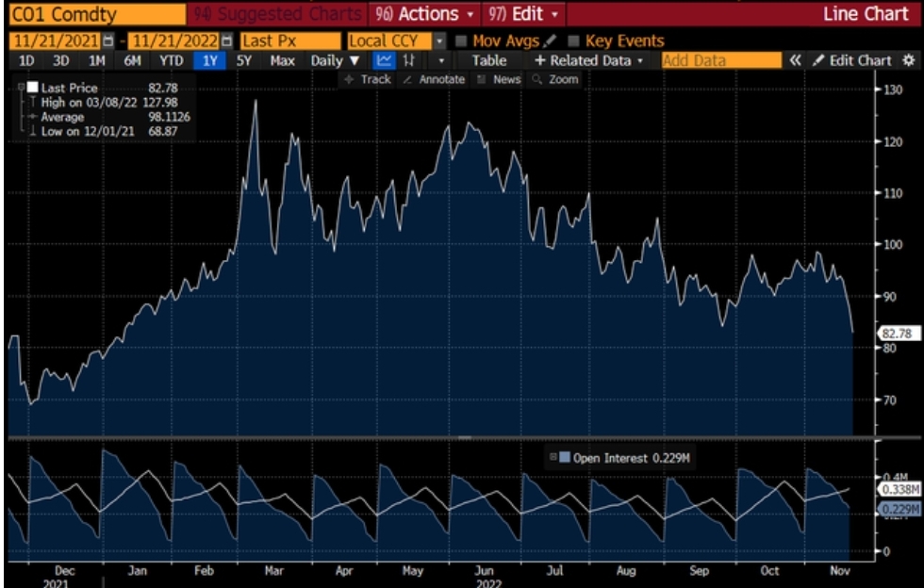This screenshot has height=588, width=924.
Task: Click the Open Interest legend color swatch
Action: click(x=564, y=458)
